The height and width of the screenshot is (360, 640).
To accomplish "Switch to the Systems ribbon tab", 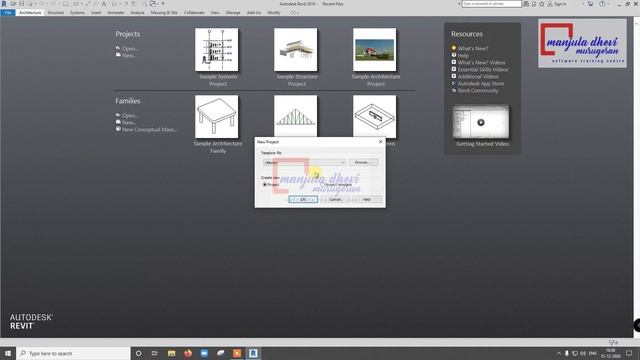I will [x=77, y=13].
